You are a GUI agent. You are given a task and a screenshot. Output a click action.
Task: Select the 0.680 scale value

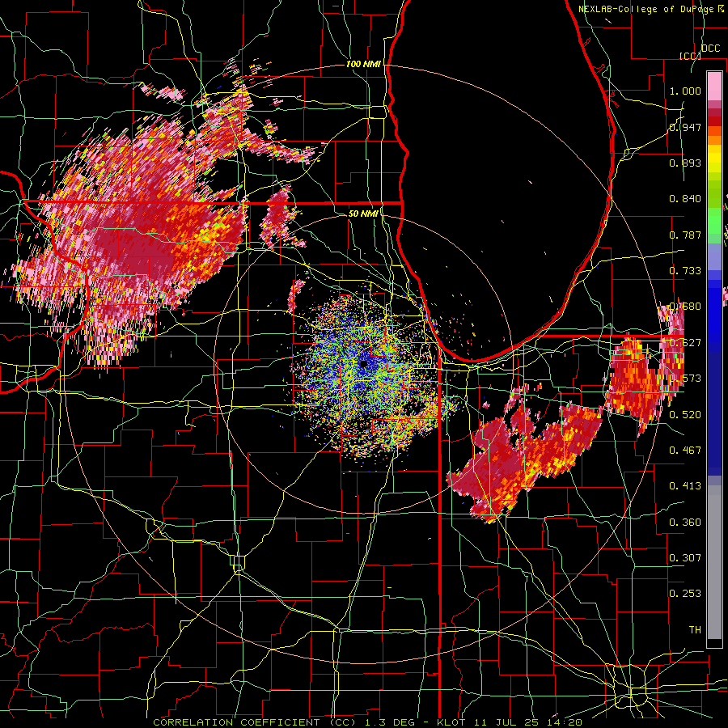click(x=685, y=307)
